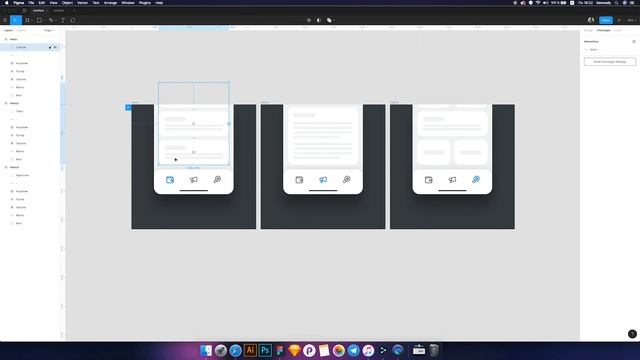Click the blue megaphone icon in middle artboard
This screenshot has width=640, height=360.
(323, 180)
